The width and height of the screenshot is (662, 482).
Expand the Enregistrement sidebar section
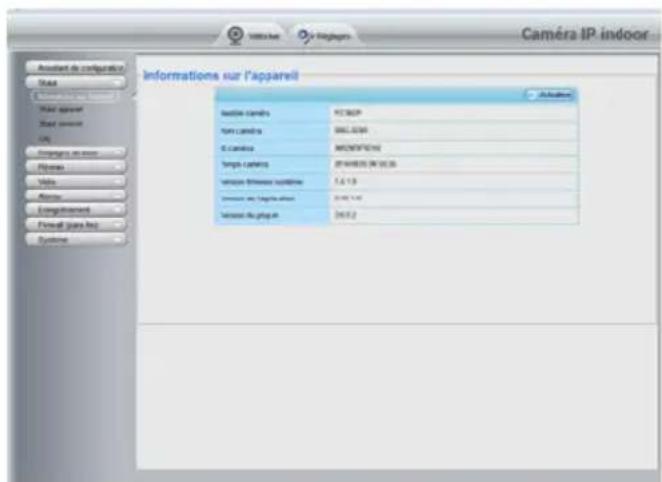point(76,210)
